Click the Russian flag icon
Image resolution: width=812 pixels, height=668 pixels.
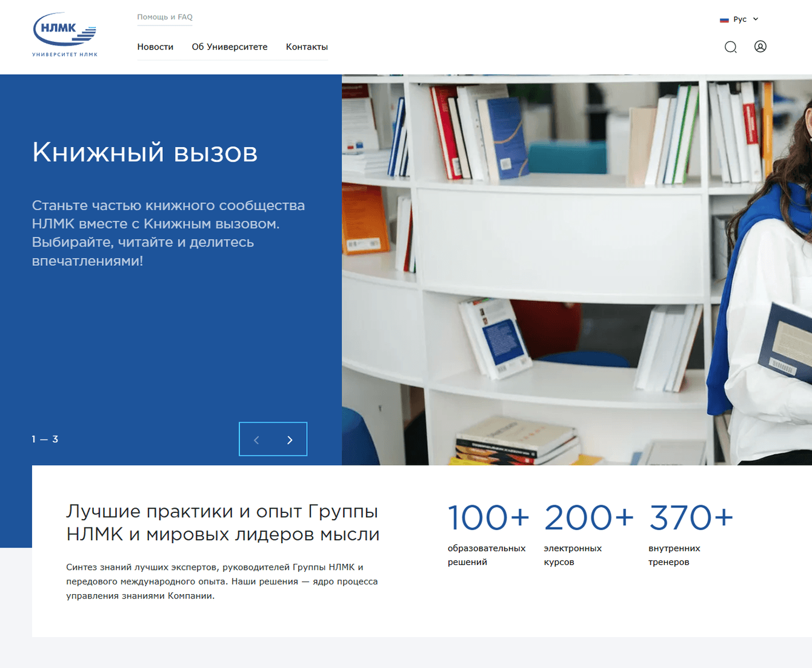click(x=724, y=20)
